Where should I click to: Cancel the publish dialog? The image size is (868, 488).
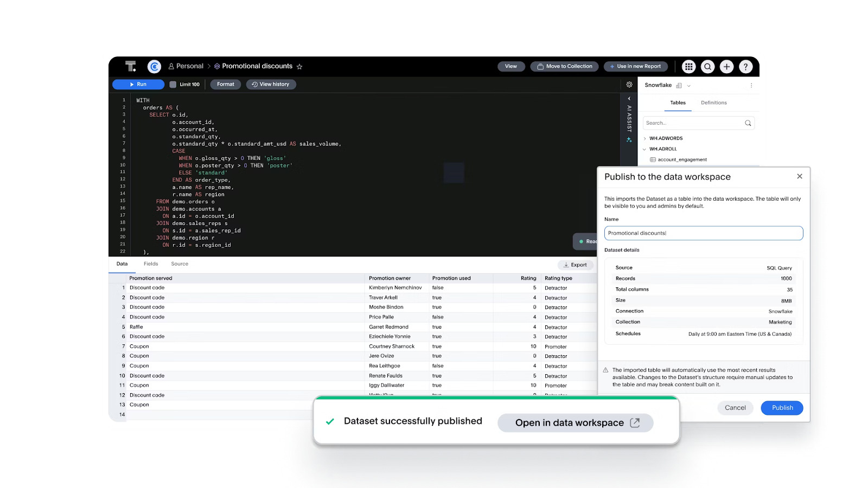tap(735, 408)
